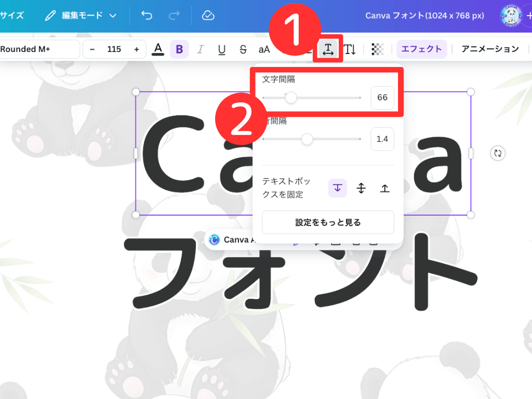Screen dimensions: 532x399
Task: Open the エフェクト panel
Action: pyautogui.click(x=421, y=49)
